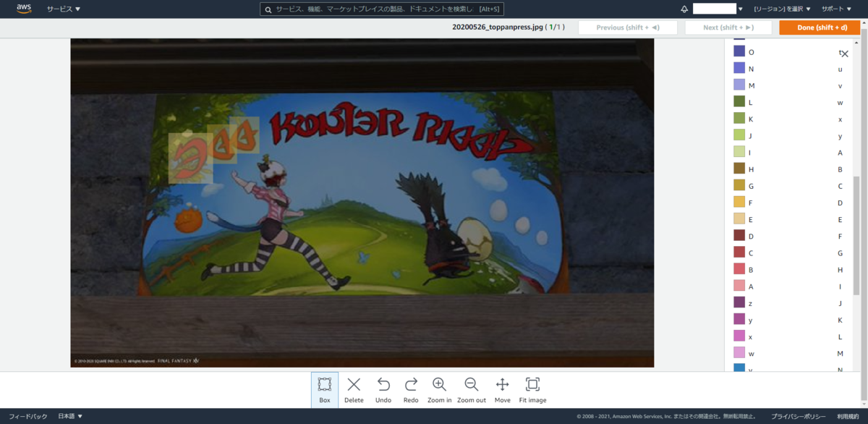This screenshot has width=868, height=424.
Task: Select the dark purple swatch of label z
Action: pos(739,302)
